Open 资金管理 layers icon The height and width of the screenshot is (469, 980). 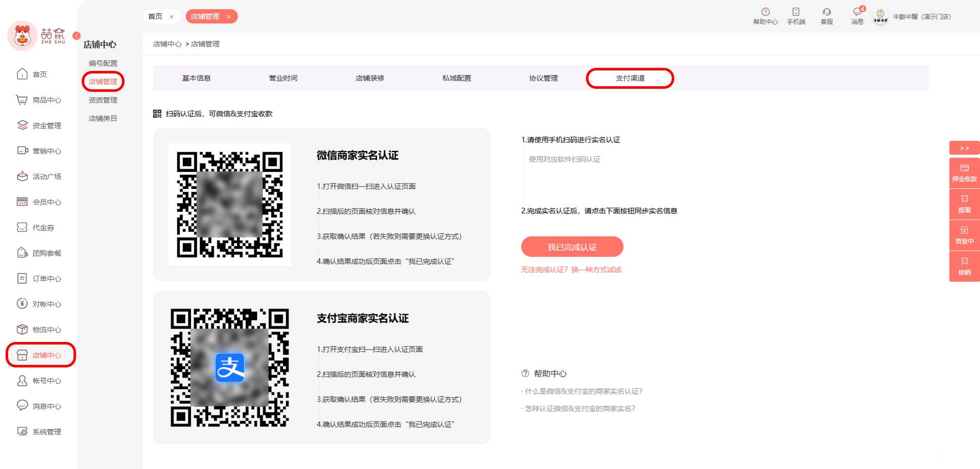22,126
